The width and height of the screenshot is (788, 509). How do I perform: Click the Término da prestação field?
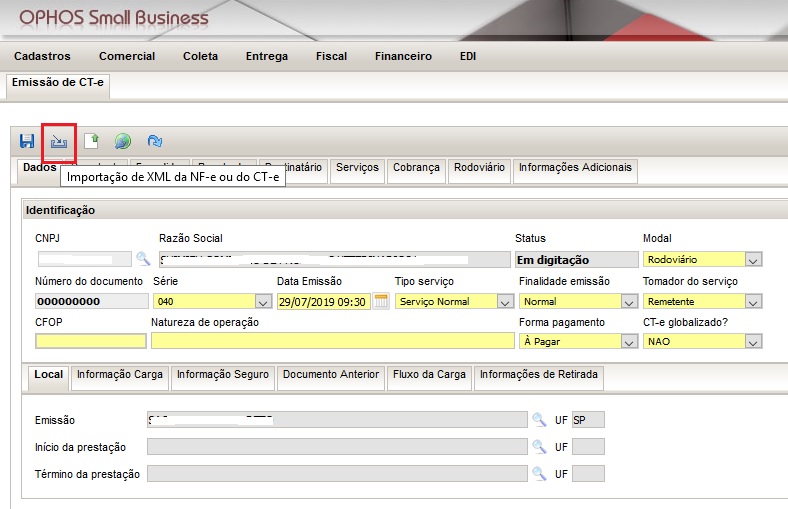(337, 473)
